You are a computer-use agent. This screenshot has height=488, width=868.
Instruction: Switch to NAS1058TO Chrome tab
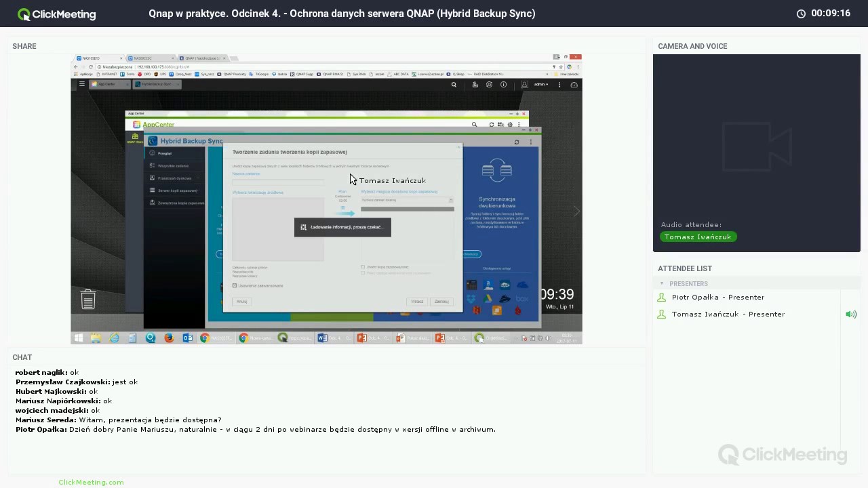click(x=98, y=58)
